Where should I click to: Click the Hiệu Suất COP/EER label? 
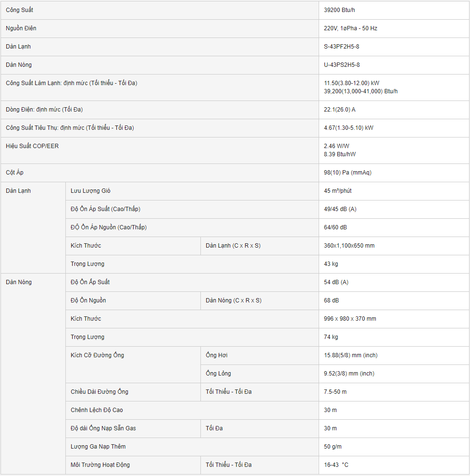point(32,146)
